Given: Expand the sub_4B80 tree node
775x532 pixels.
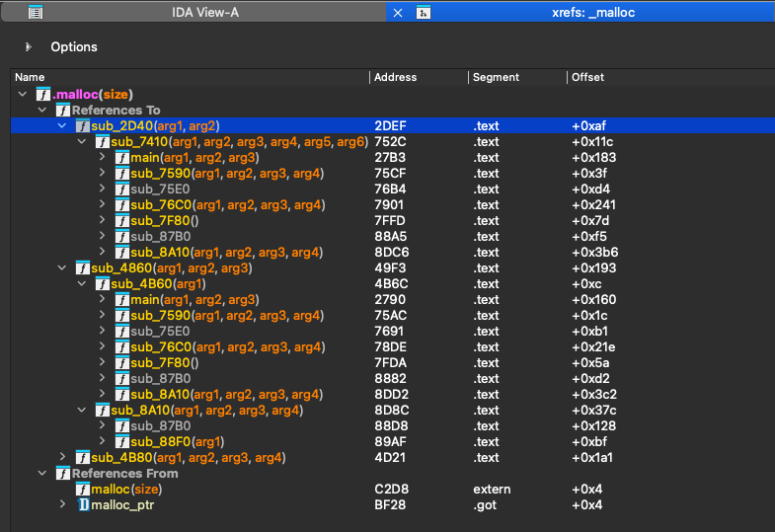Looking at the screenshot, I should point(62,458).
